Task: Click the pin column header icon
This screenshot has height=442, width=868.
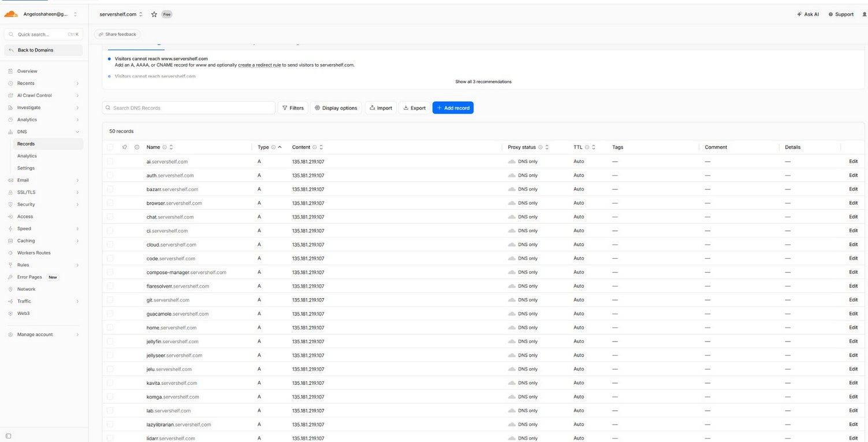Action: click(125, 147)
